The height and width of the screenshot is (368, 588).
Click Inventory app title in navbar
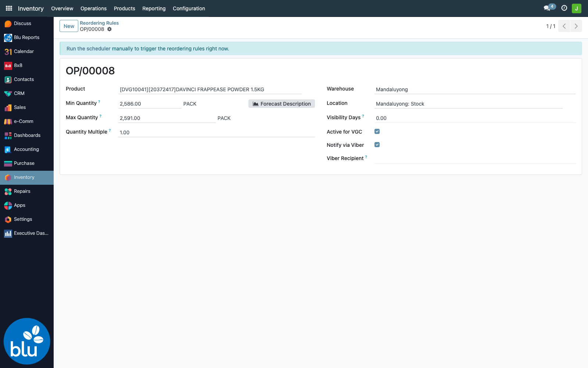31,8
